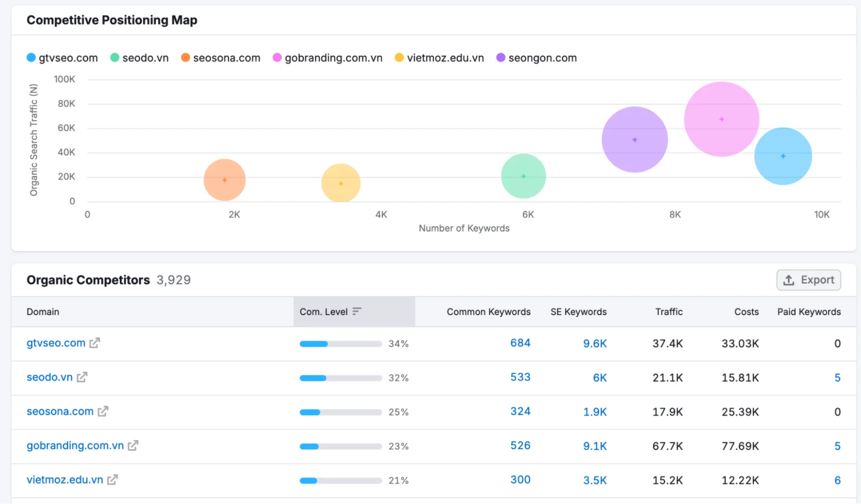Open gobranding.com.vn via its external link icon

132,446
